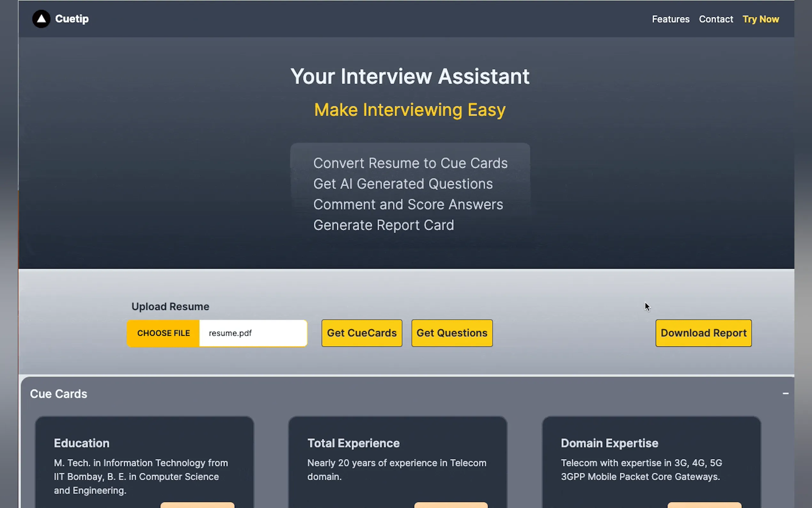Click the yellow Try Now link
The image size is (812, 508).
[760, 19]
